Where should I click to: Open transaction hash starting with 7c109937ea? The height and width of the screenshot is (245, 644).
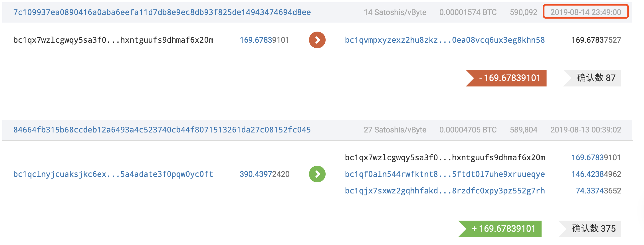pyautogui.click(x=162, y=12)
